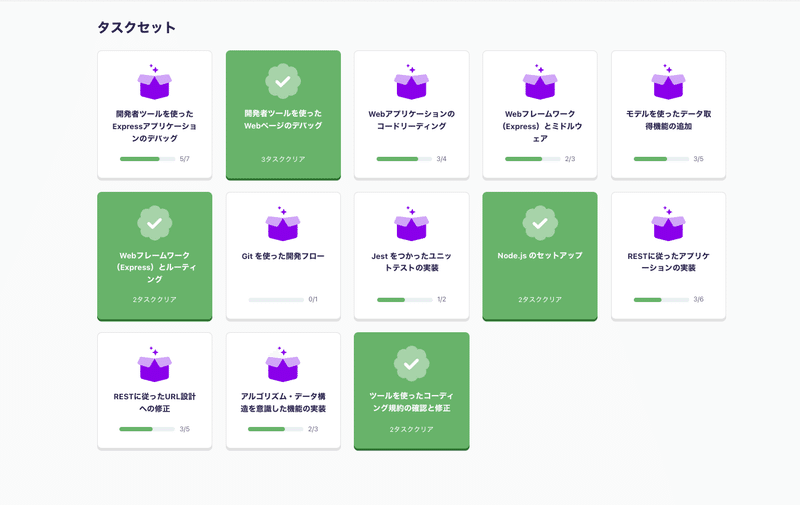Viewport: 800px width, 505px height.
Task: Click box icon on アルゴリズム・データ構造 card
Action: coord(283,365)
